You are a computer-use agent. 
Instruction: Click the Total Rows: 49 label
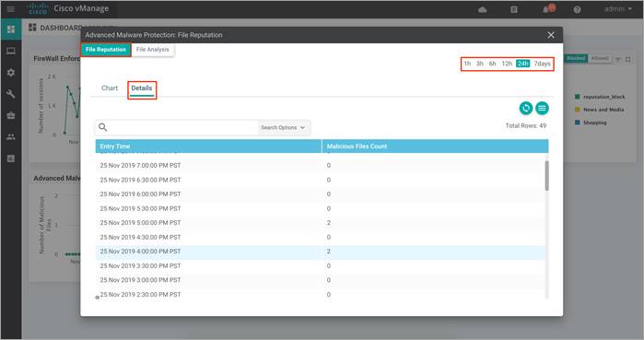click(x=526, y=125)
